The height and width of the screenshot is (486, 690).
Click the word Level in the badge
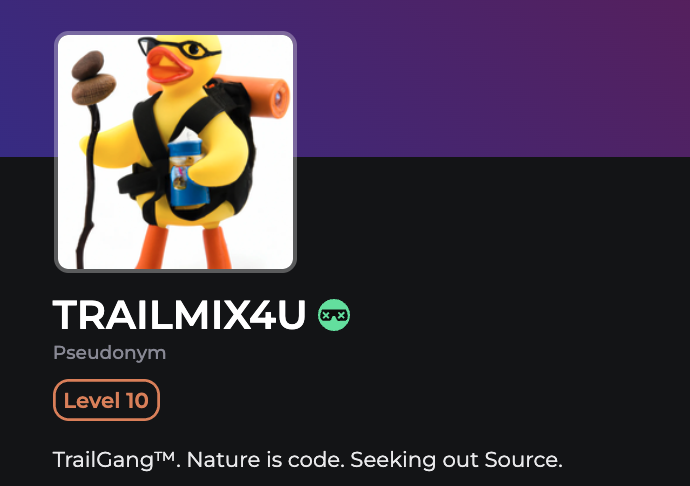coord(92,400)
